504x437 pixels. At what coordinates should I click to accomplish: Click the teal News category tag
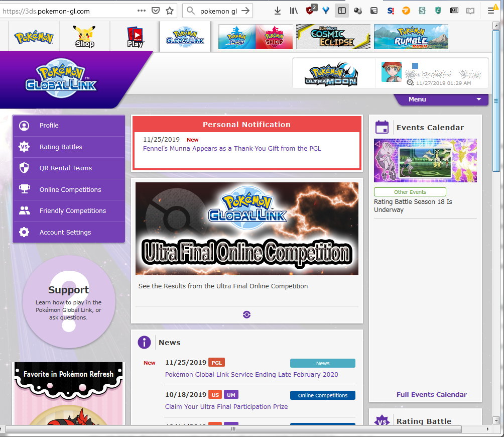(323, 363)
